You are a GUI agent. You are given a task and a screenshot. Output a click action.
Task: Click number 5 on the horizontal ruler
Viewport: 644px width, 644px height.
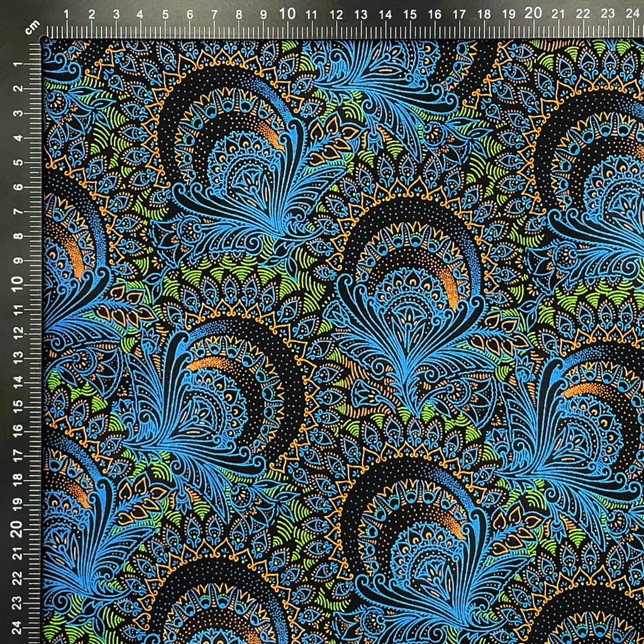click(x=165, y=15)
